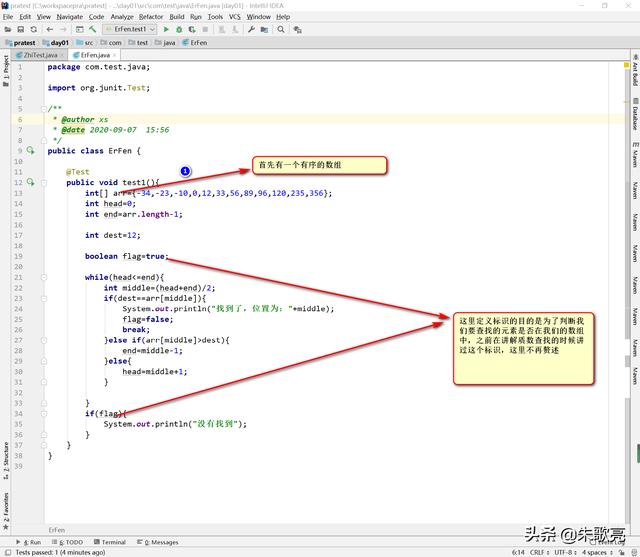Click yellow inspection indicator at editor top-right
Image resolution: width=640 pixels, height=557 pixels.
pos(627,65)
